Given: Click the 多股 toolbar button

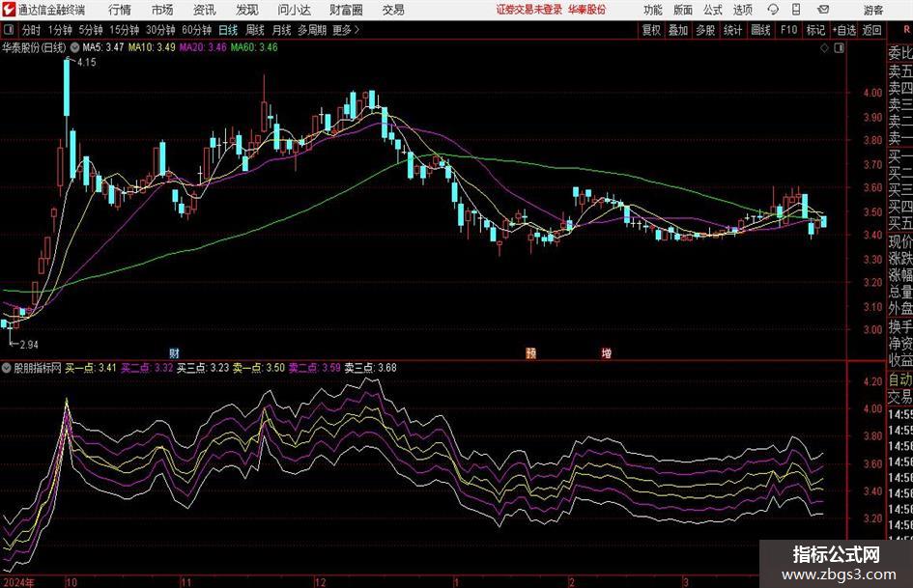Looking at the screenshot, I should pos(705,30).
